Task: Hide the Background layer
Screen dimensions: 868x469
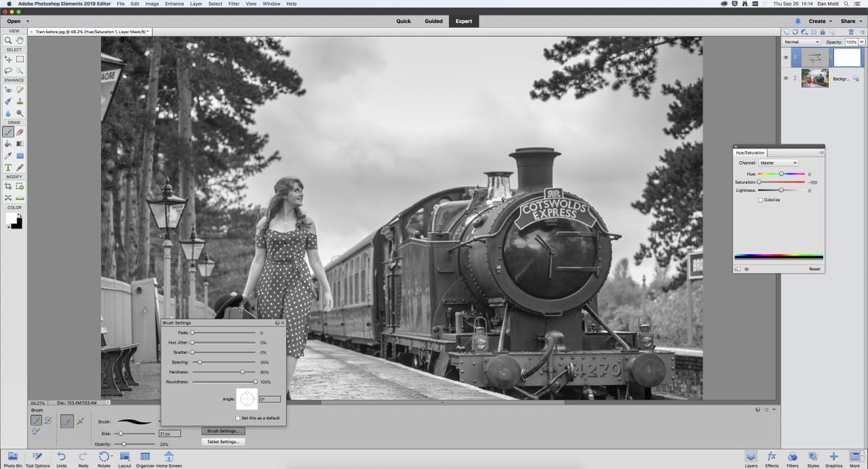Action: click(786, 79)
